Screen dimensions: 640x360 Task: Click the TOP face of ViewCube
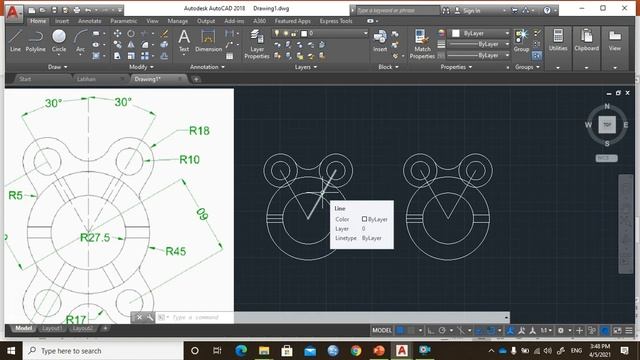[x=607, y=125]
